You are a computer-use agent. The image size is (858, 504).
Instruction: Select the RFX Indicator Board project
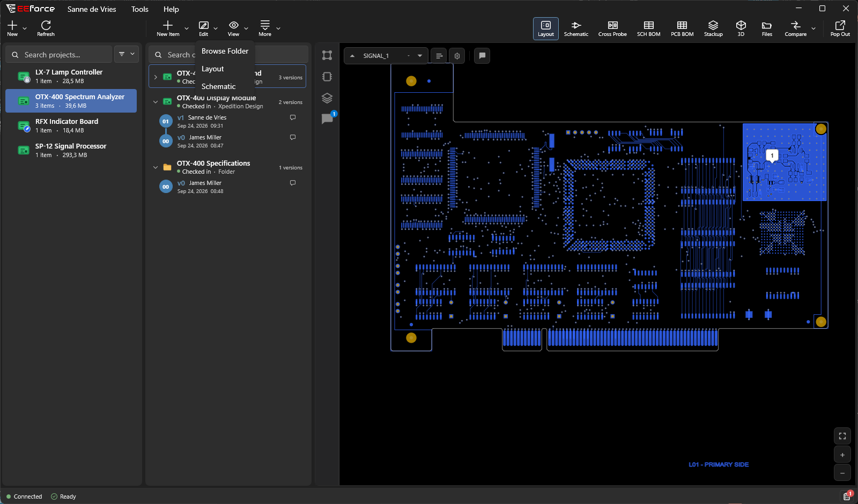[x=71, y=125]
